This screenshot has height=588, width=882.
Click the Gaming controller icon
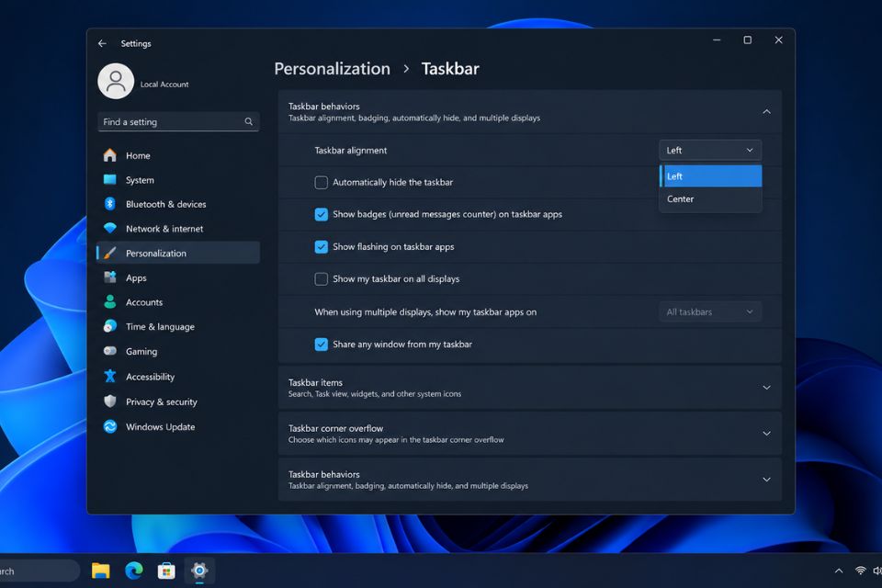[x=110, y=351]
